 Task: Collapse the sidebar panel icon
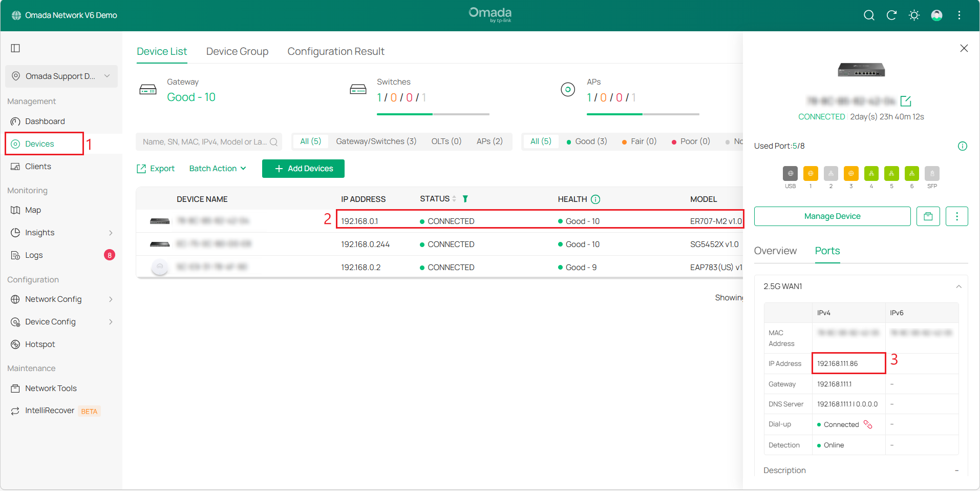click(15, 48)
